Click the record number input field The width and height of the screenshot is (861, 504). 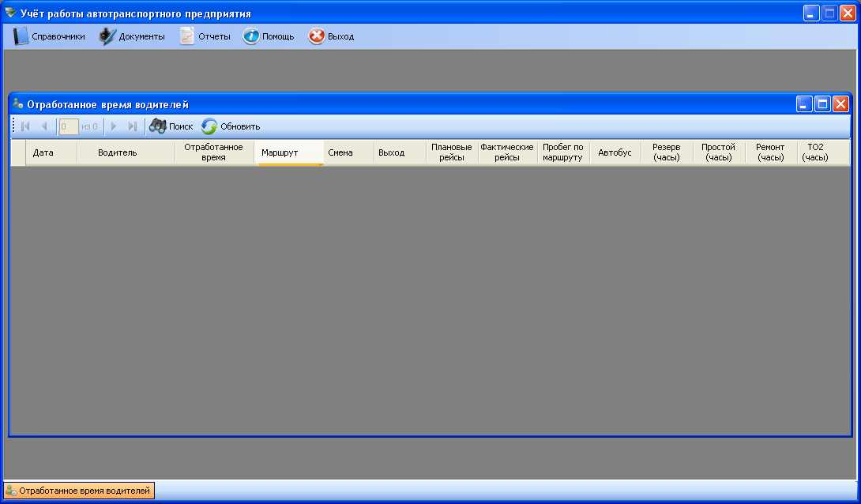[68, 126]
